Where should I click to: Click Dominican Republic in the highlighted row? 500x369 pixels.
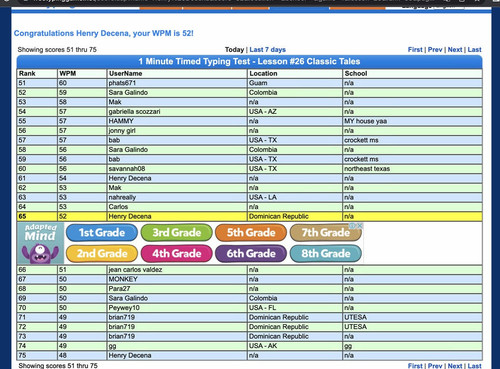[x=278, y=216]
